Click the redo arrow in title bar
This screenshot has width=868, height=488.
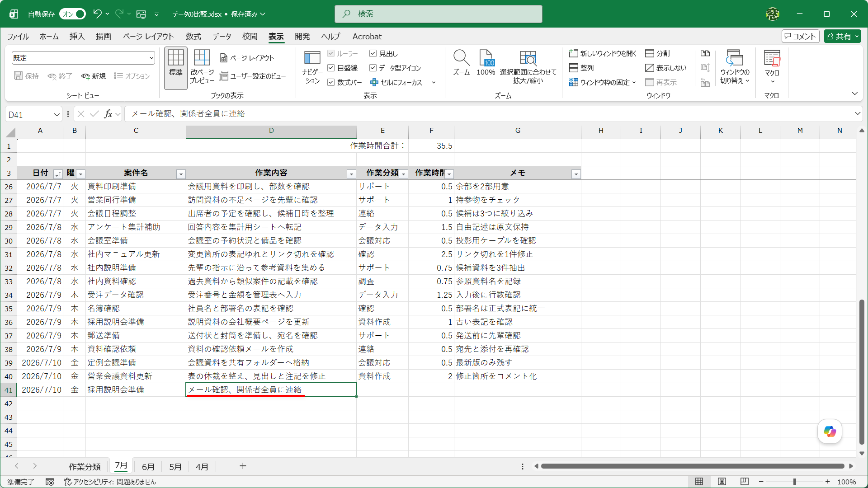[x=119, y=14]
